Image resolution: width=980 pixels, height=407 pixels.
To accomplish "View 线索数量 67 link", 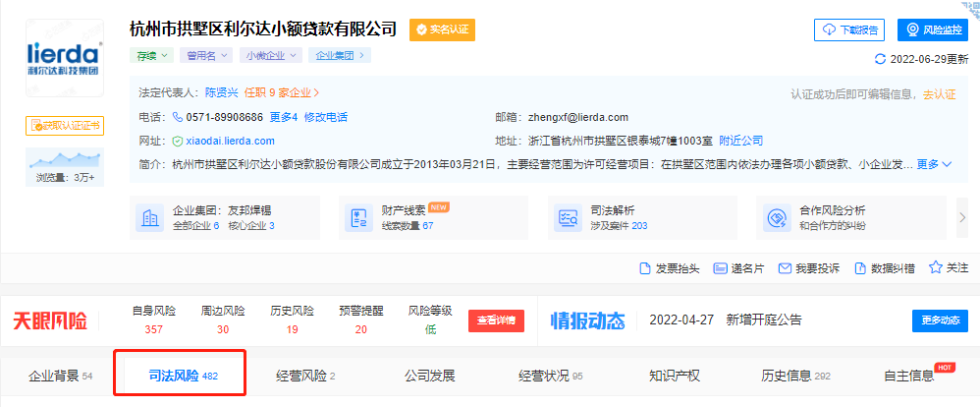I will [x=408, y=225].
